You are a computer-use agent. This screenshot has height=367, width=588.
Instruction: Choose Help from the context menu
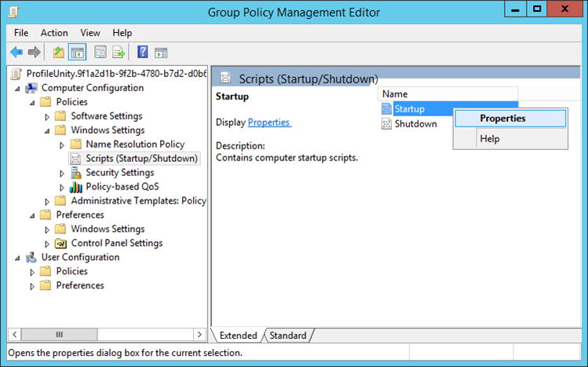click(x=490, y=139)
